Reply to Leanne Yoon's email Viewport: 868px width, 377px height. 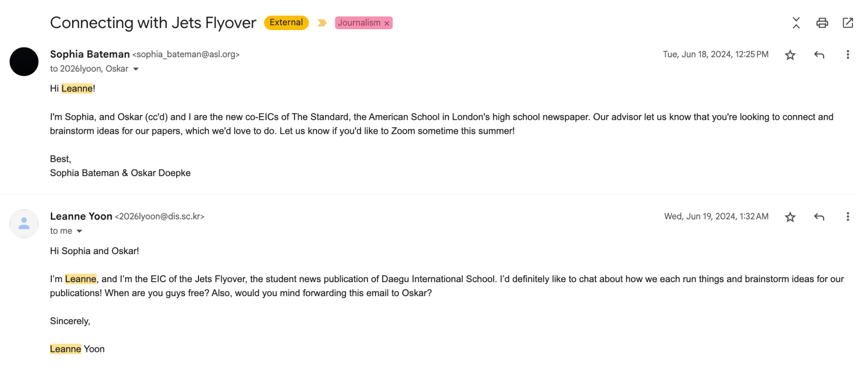819,217
